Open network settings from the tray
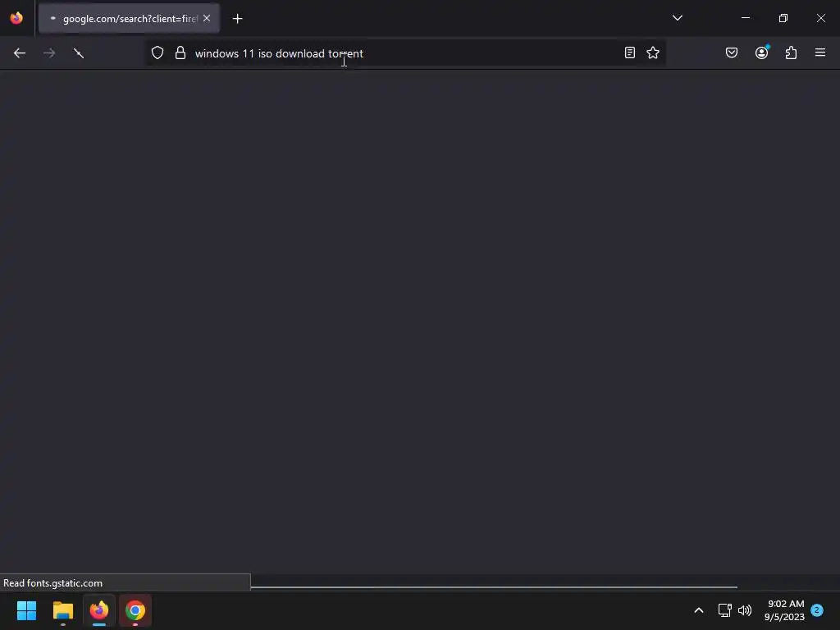This screenshot has width=840, height=630. point(725,610)
